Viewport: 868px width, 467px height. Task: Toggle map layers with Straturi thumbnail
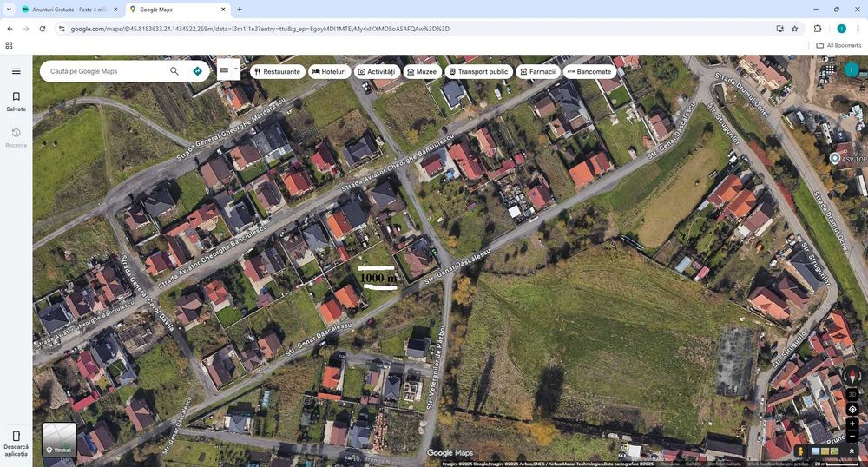pos(59,439)
